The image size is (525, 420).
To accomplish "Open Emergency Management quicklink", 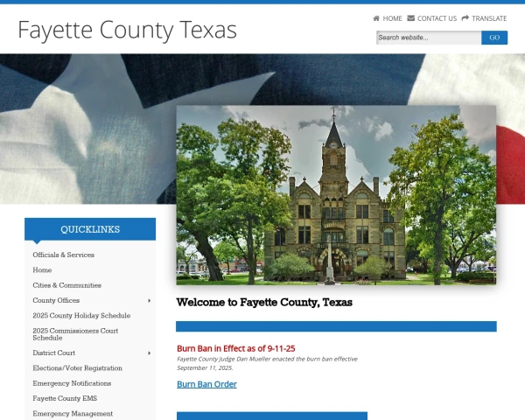I will 73,414.
